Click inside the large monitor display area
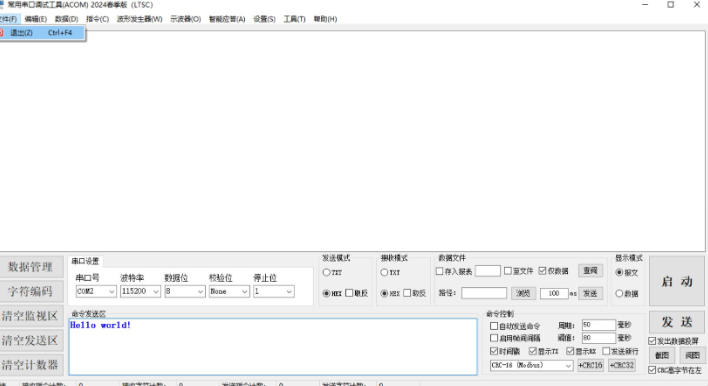The image size is (708, 386). [x=352, y=141]
